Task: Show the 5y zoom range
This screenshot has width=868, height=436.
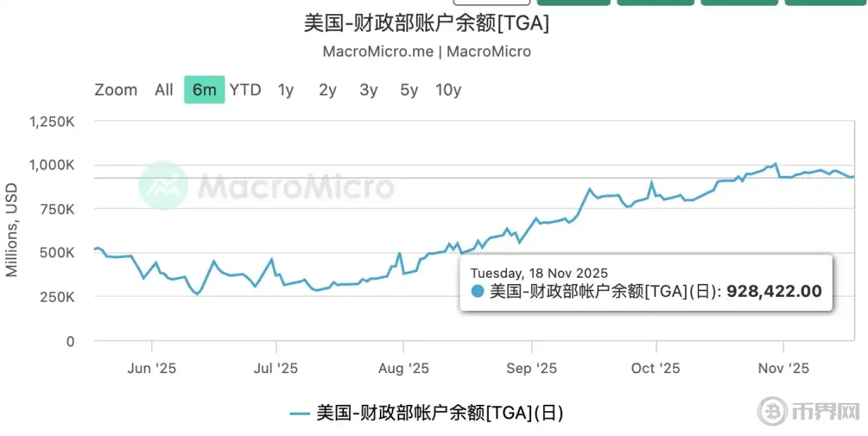Action: pyautogui.click(x=409, y=90)
